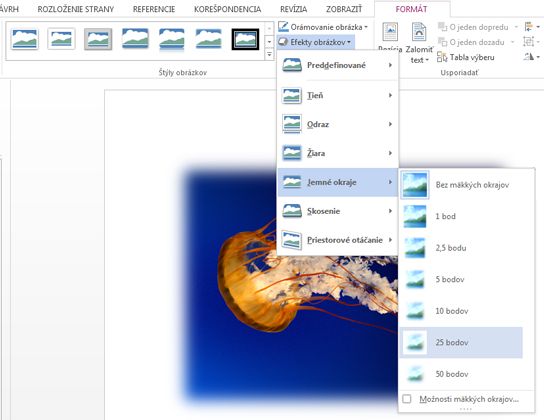Click O jeden dozadu button
544x420 pixels.
(472, 42)
